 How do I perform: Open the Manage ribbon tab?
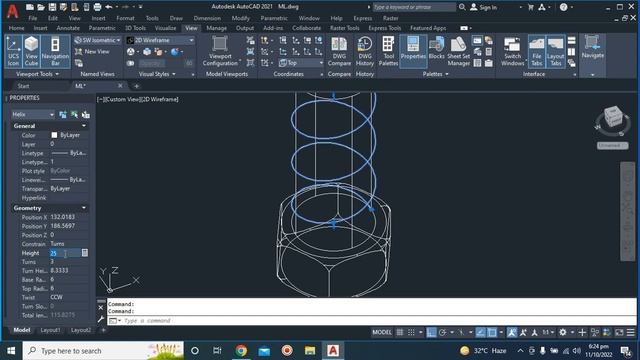pyautogui.click(x=216, y=28)
